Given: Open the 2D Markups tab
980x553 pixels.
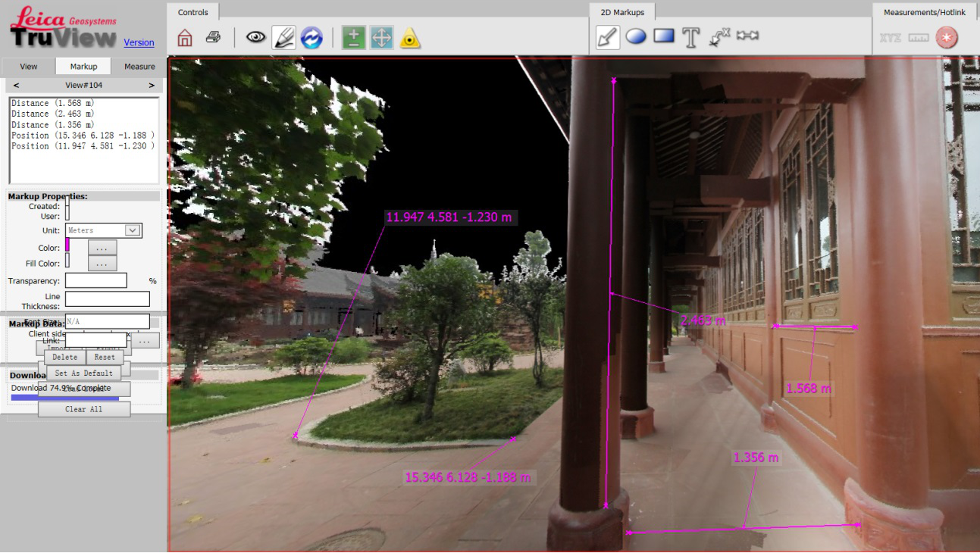Looking at the screenshot, I should coord(622,12).
